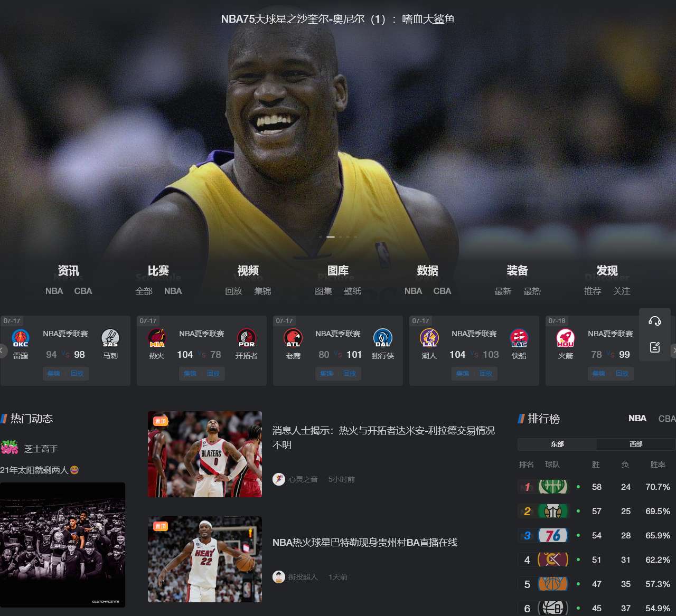Show next games with the right arrow

click(x=673, y=350)
